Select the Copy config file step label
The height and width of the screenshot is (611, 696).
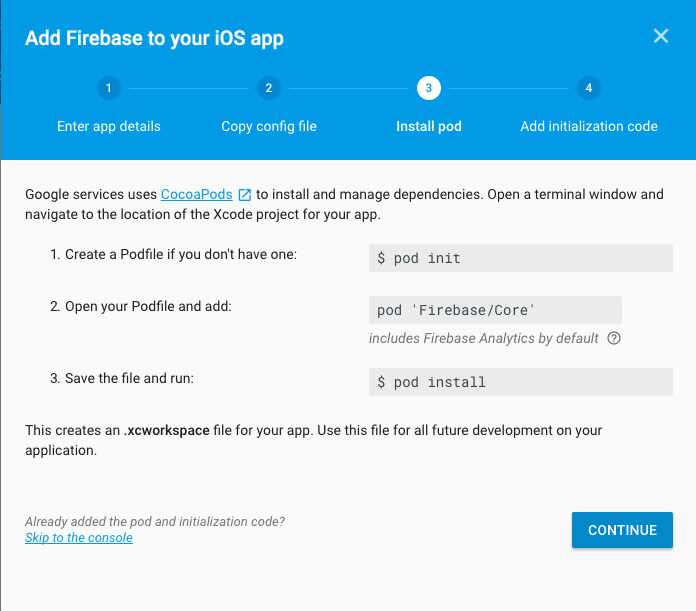(268, 126)
